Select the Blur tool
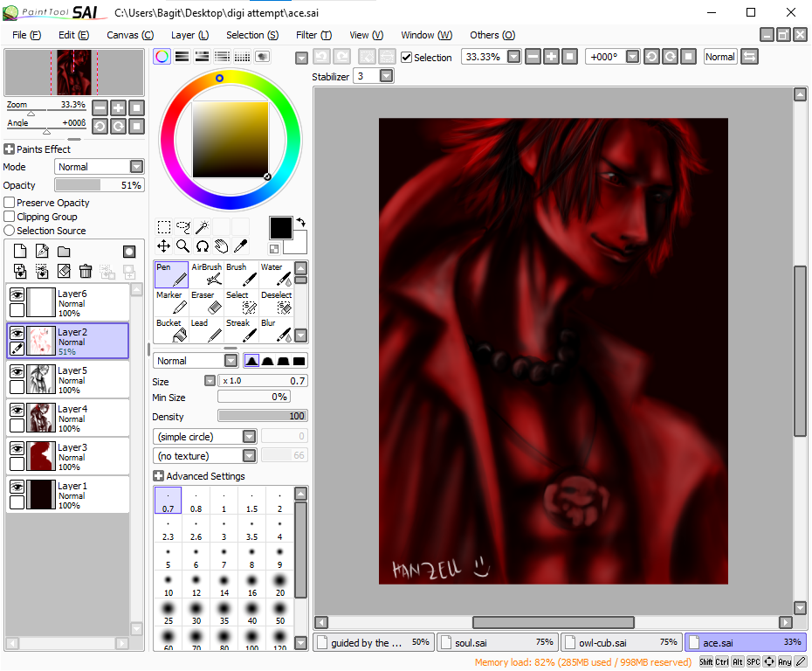812x671 pixels. click(276, 330)
